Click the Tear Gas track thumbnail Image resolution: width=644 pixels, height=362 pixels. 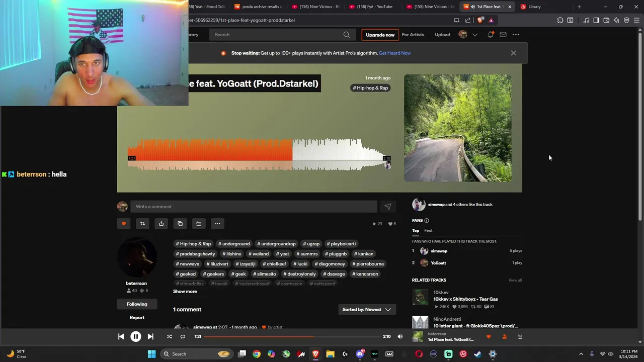click(420, 297)
